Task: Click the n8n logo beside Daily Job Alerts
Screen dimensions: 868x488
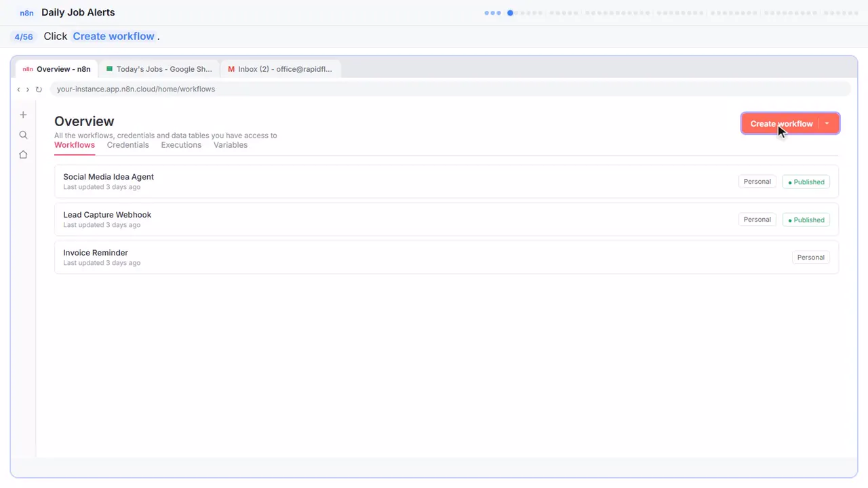Action: click(x=27, y=13)
